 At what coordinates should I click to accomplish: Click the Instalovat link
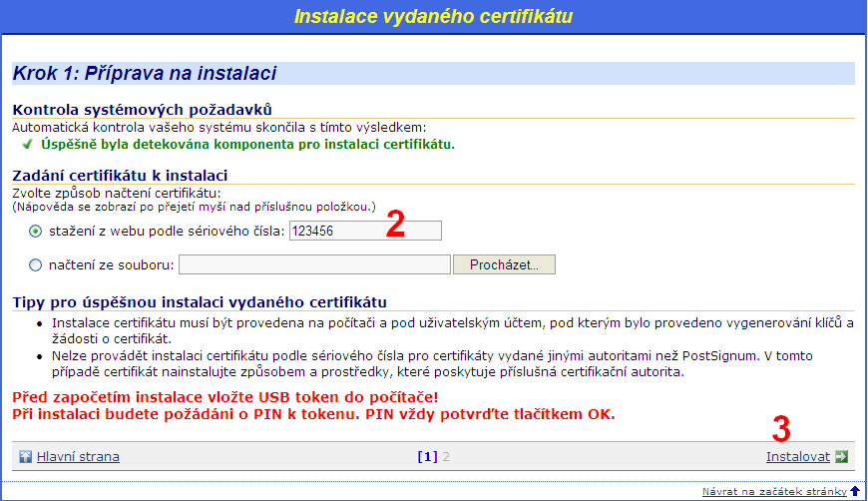[798, 457]
